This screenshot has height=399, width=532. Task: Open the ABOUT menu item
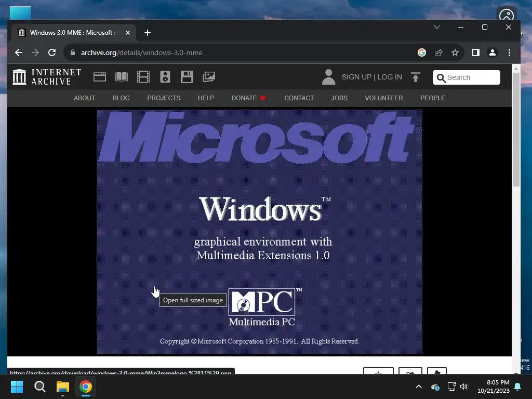(x=85, y=98)
